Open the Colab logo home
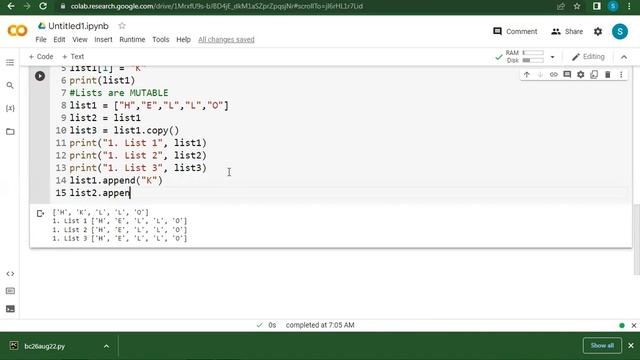640x360 pixels. click(x=17, y=31)
